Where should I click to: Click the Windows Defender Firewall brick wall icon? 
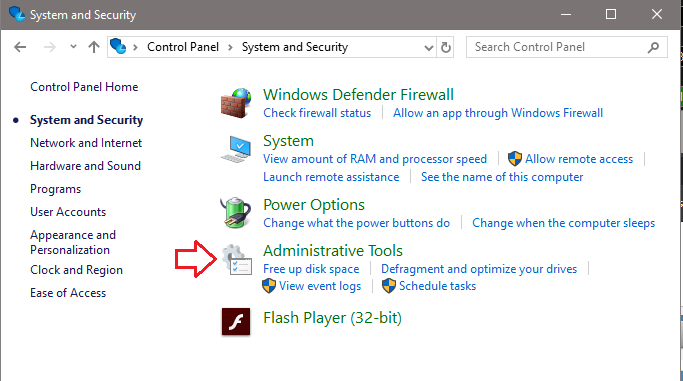click(x=236, y=103)
